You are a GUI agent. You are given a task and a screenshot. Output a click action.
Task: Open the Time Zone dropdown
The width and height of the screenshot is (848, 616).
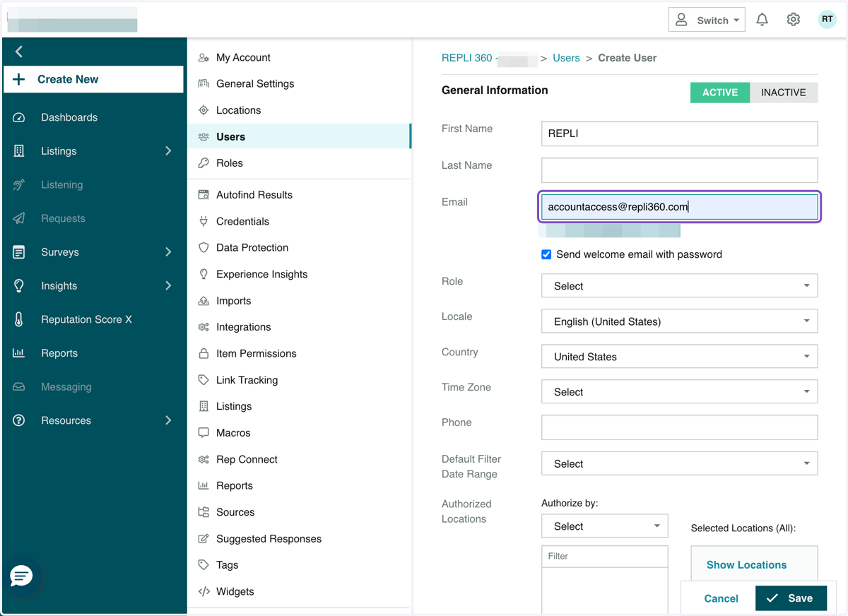[x=680, y=392]
